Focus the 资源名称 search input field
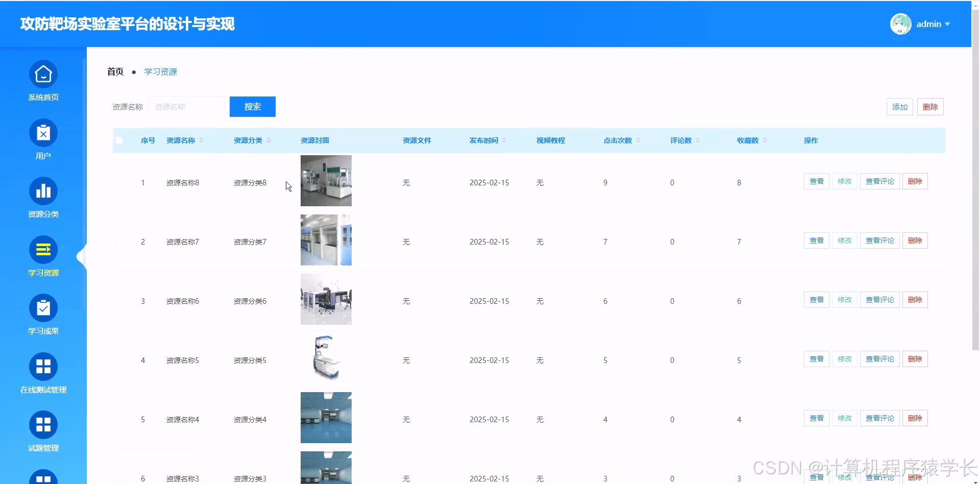The height and width of the screenshot is (484, 980). click(186, 107)
